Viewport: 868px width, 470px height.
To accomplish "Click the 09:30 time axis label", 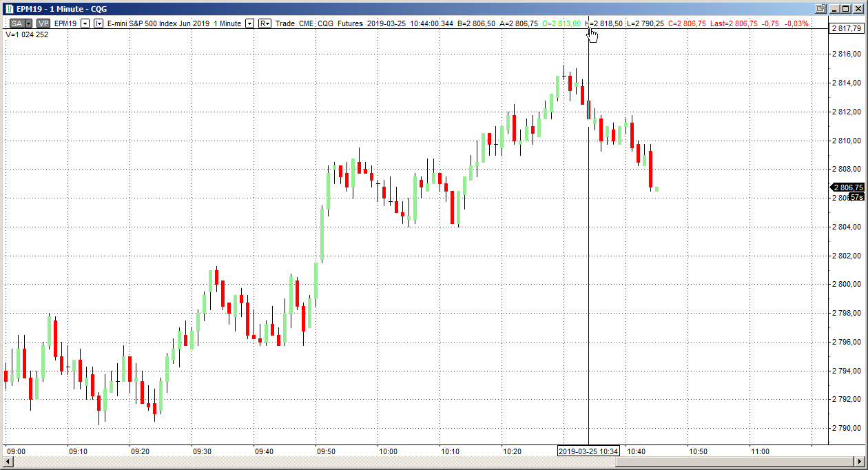I will tap(202, 451).
